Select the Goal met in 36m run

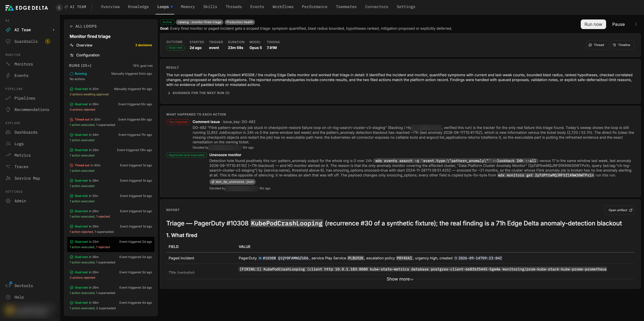[111, 260]
